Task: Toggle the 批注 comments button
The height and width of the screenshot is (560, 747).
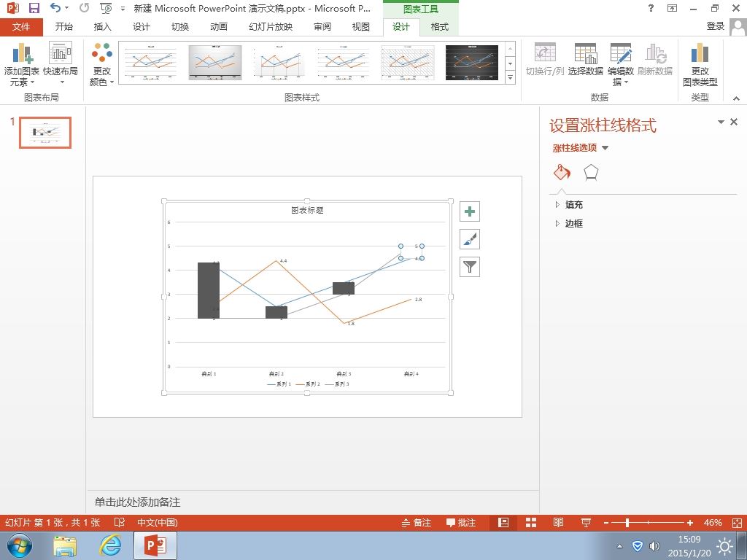Action: tap(461, 523)
